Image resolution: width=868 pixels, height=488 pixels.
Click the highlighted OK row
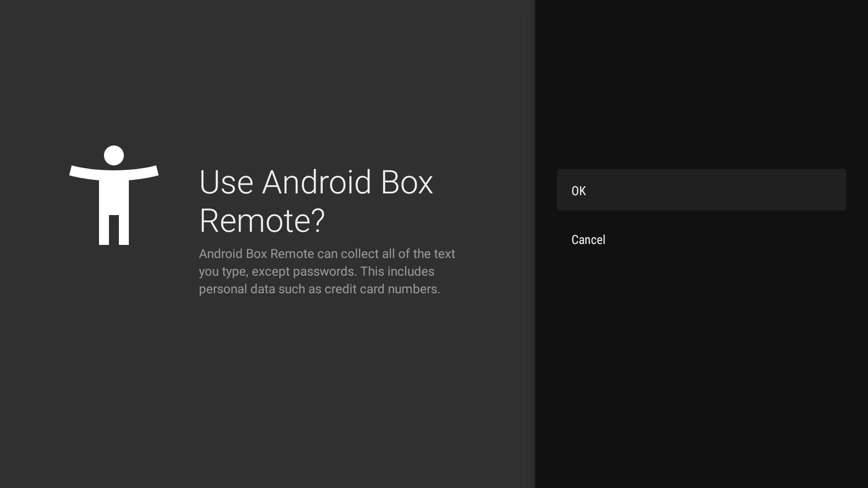click(701, 190)
